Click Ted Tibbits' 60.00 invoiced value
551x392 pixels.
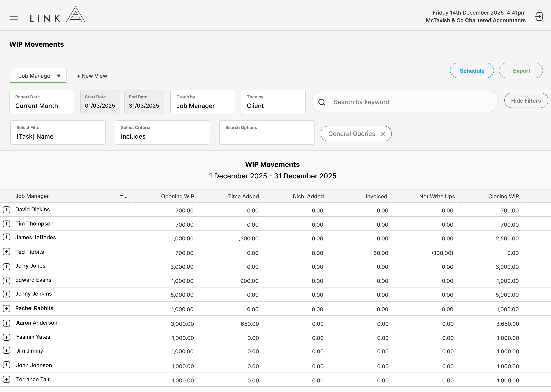(x=381, y=253)
